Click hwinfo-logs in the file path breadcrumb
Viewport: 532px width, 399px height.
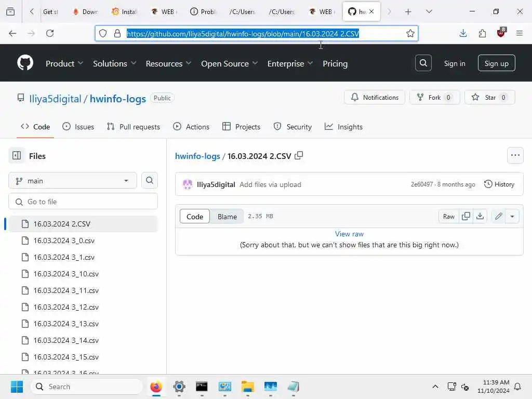click(197, 156)
